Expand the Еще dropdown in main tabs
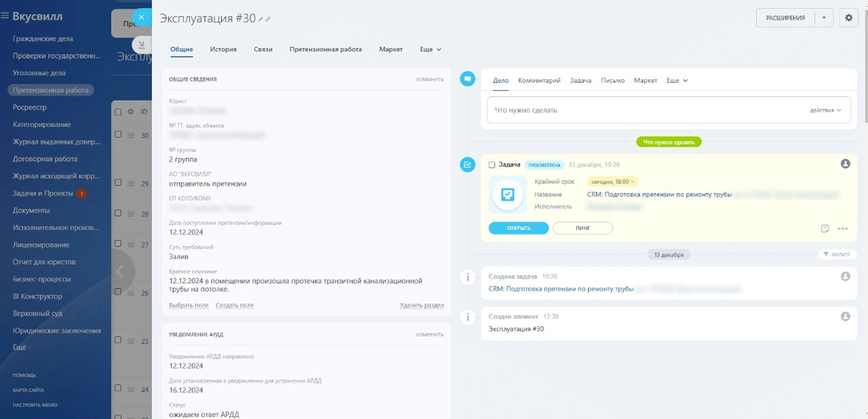This screenshot has height=419, width=868. (x=430, y=49)
